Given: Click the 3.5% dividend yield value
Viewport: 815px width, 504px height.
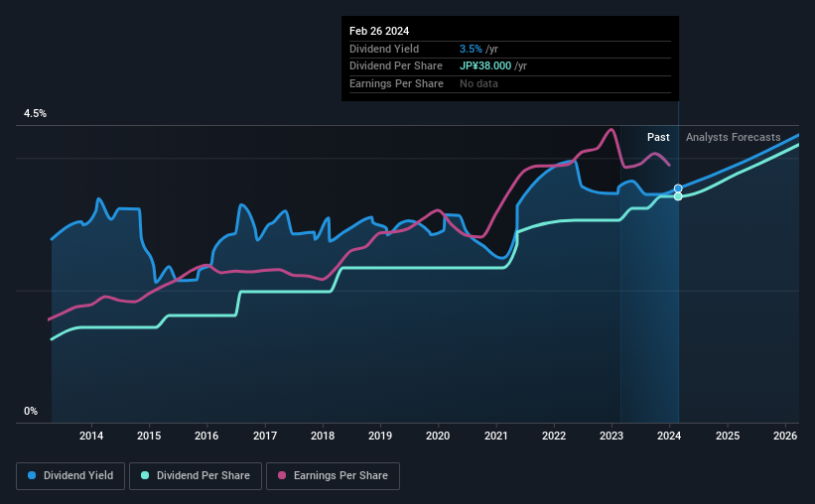Looking at the screenshot, I should (x=471, y=49).
